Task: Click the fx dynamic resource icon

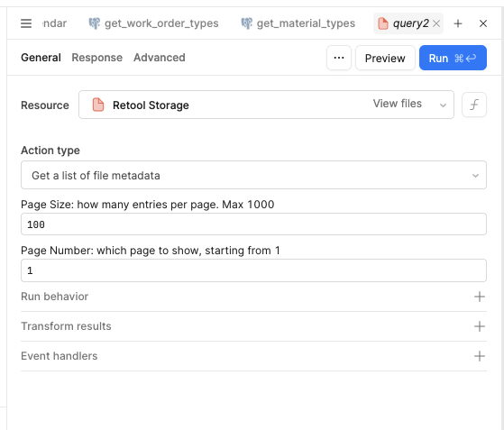Action: [x=474, y=105]
